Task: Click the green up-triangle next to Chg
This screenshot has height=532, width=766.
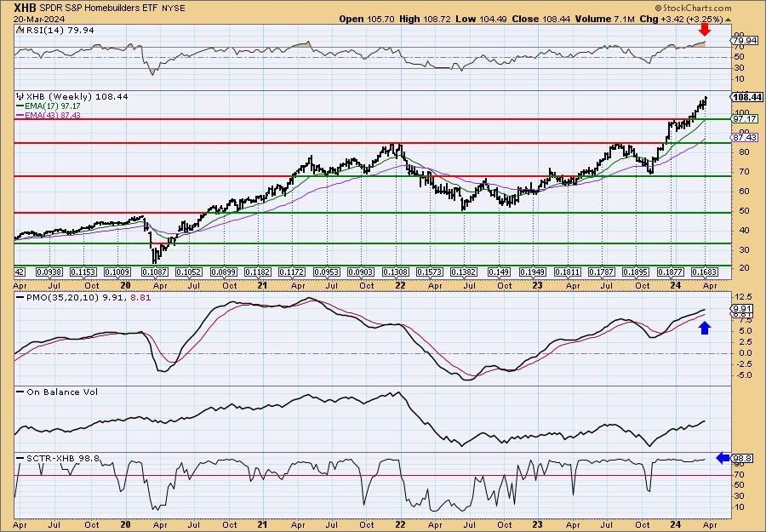Action: 729,20
